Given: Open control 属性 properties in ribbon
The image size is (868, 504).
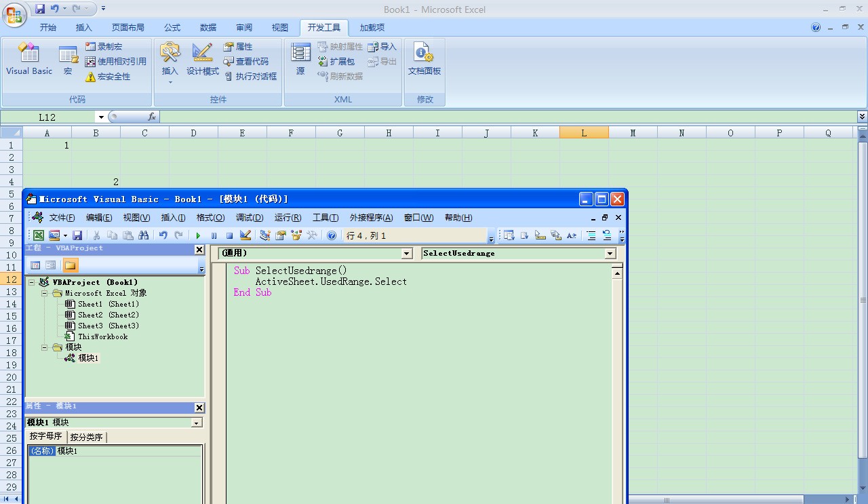Looking at the screenshot, I should (238, 47).
